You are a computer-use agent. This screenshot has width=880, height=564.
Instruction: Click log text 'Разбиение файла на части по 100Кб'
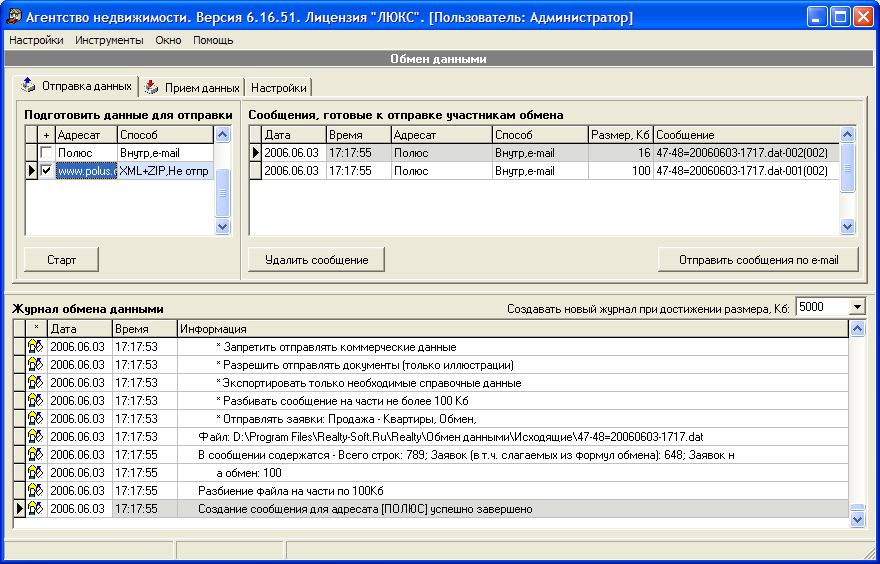(x=291, y=491)
